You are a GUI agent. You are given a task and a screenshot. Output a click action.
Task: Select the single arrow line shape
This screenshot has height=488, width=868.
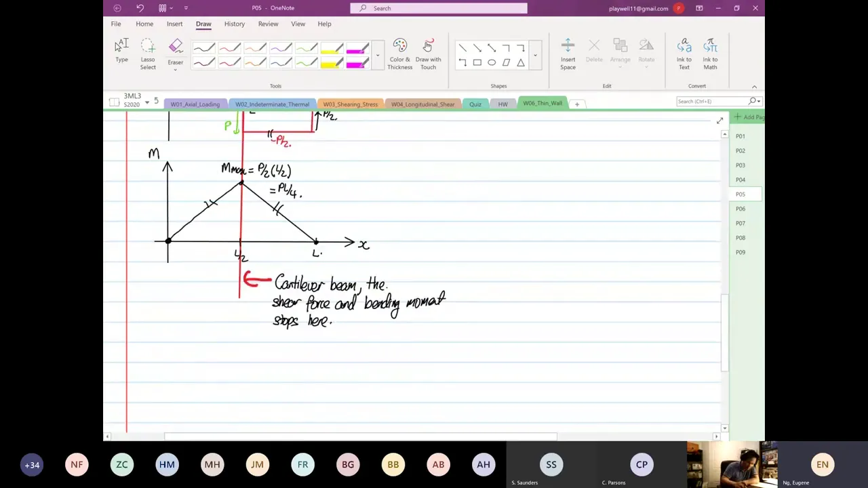(x=477, y=48)
